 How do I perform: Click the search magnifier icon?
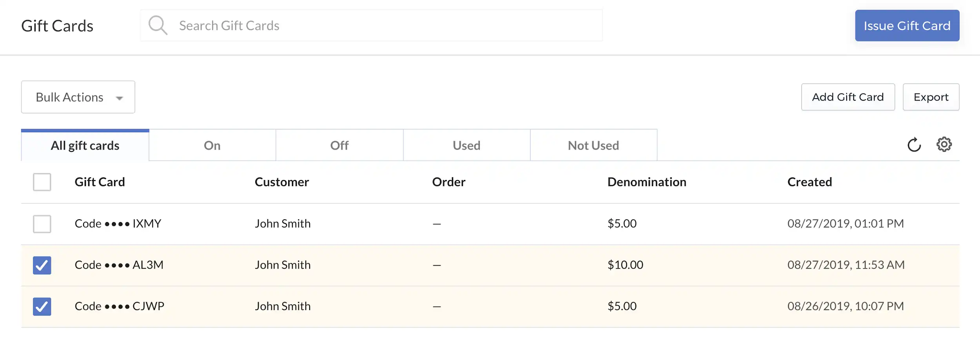point(158,25)
